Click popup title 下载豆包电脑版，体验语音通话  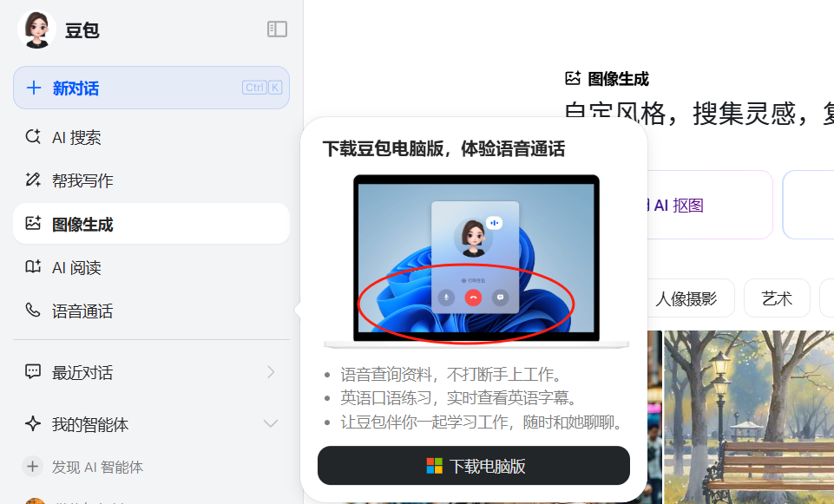tap(443, 148)
